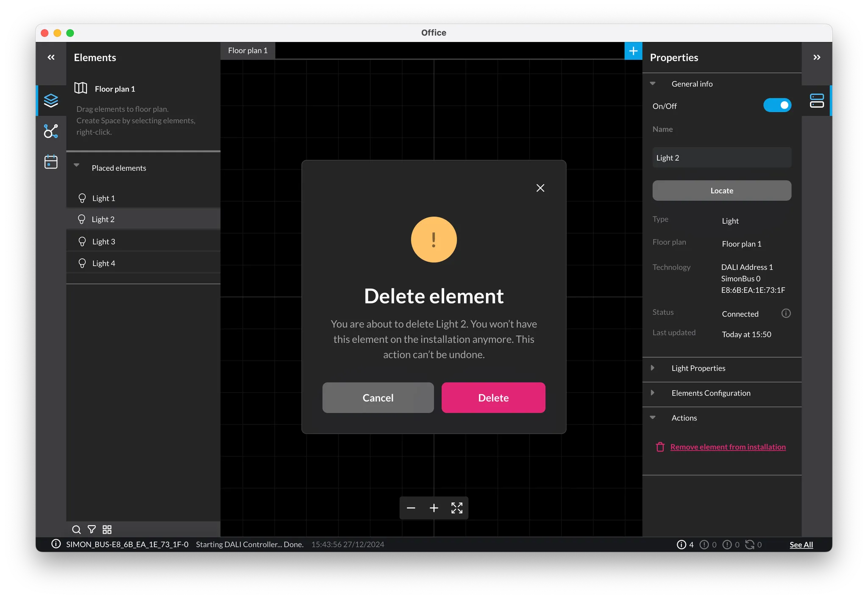This screenshot has height=599, width=868.
Task: Expand the Light Properties section
Action: click(653, 368)
